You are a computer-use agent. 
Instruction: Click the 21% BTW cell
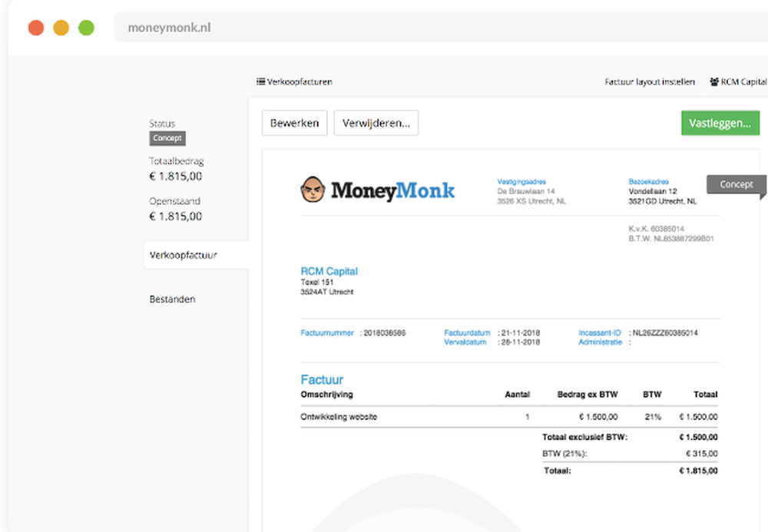pos(653,417)
